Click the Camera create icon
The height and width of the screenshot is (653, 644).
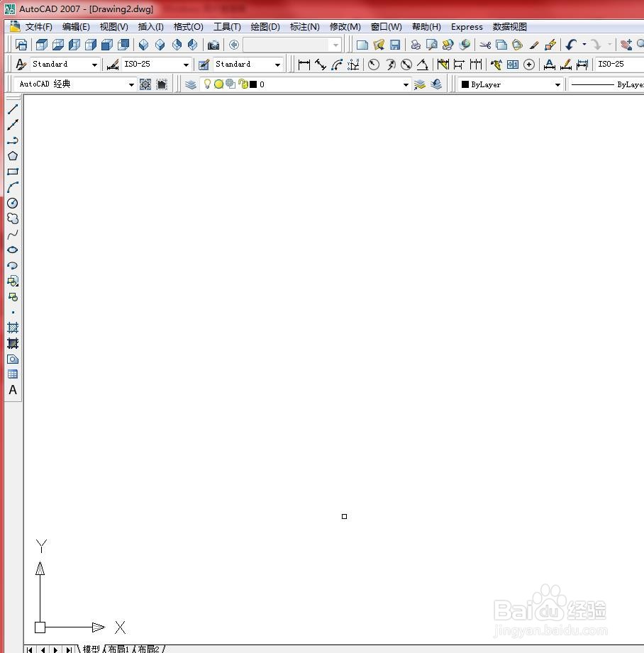(213, 45)
